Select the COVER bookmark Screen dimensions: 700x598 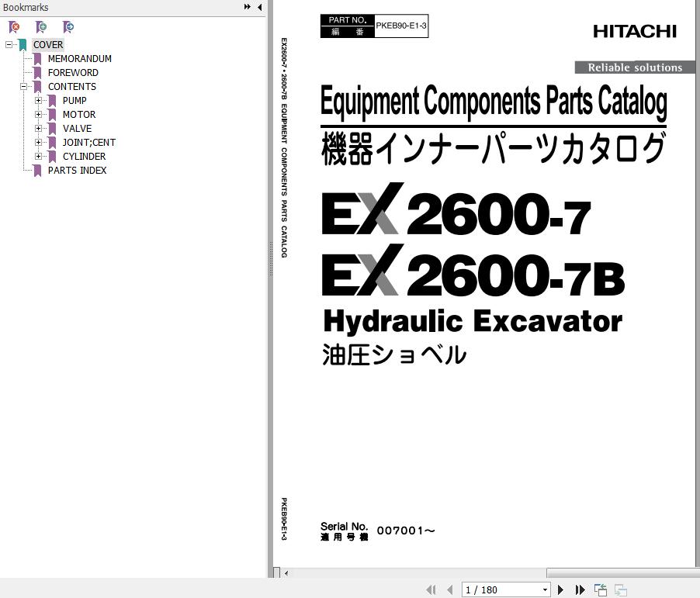[48, 45]
